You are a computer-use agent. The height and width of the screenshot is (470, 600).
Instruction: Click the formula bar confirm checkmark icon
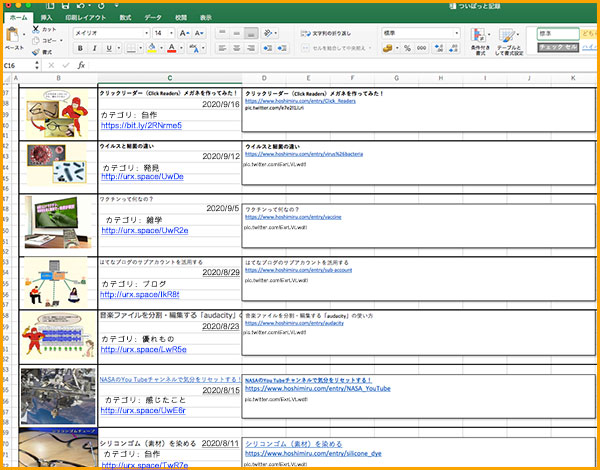click(66, 65)
